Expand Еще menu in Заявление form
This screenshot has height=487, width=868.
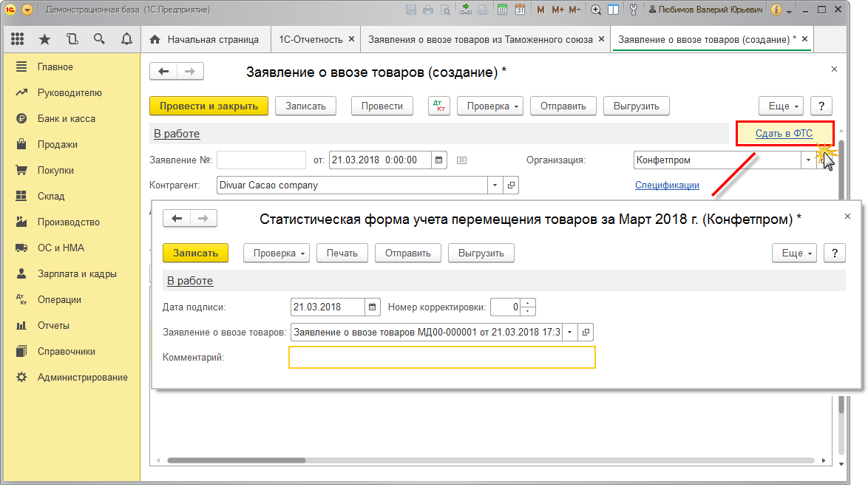[x=781, y=106]
